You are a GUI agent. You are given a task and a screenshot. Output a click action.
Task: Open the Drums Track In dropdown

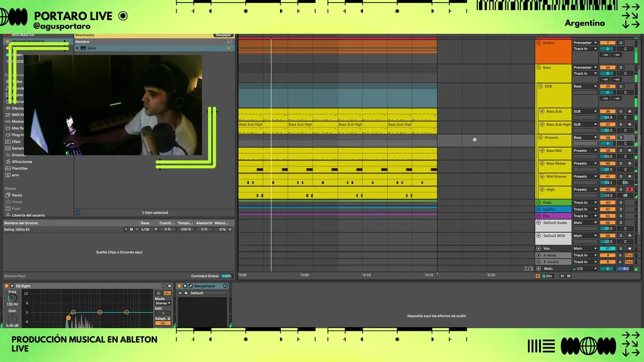point(585,49)
